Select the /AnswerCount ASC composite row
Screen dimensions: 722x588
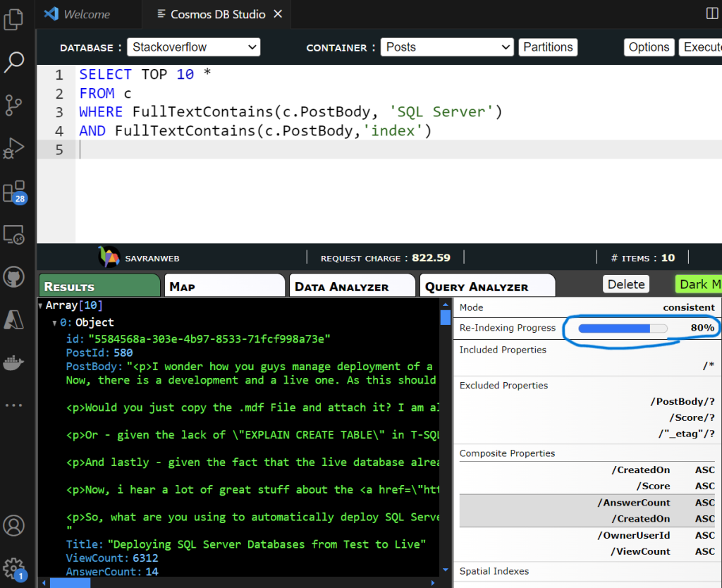pos(587,503)
